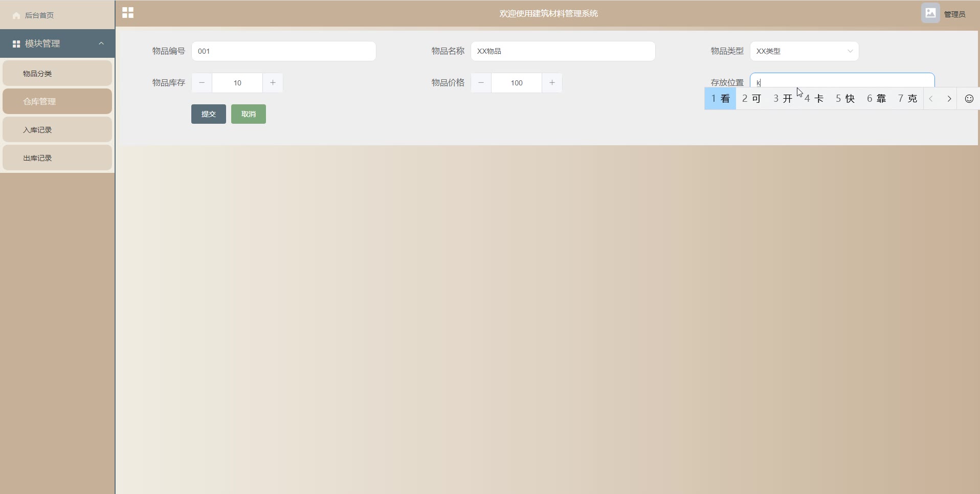Increase 物品价格 with plus button

point(552,83)
